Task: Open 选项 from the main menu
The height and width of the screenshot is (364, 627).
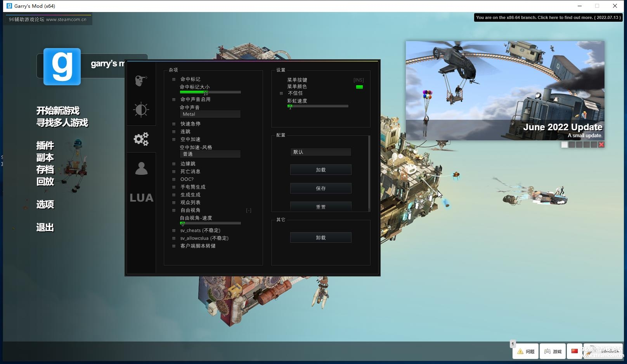Action: click(45, 205)
